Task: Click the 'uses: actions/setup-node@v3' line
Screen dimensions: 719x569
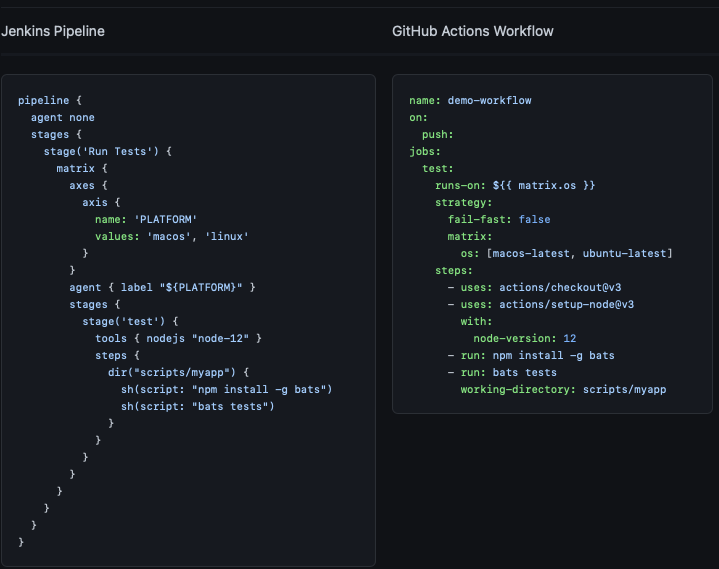Action: (541, 304)
